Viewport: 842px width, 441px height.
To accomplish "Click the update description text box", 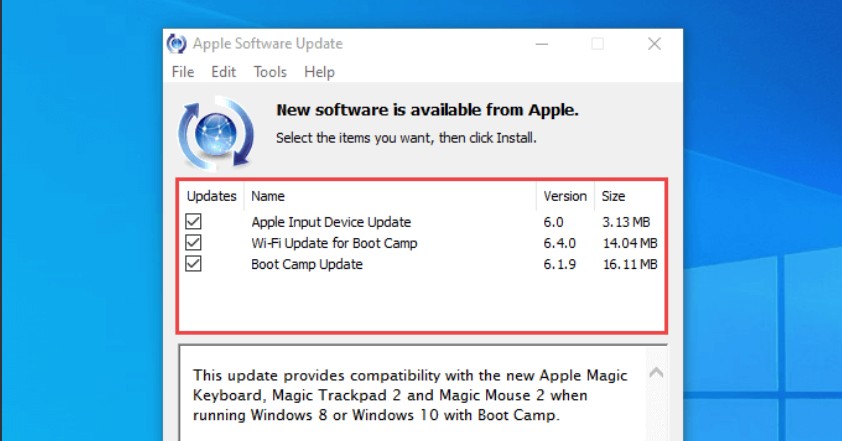I will 410,395.
